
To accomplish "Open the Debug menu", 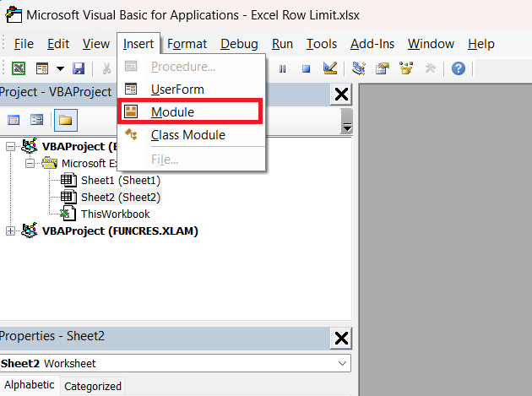I will coord(239,44).
